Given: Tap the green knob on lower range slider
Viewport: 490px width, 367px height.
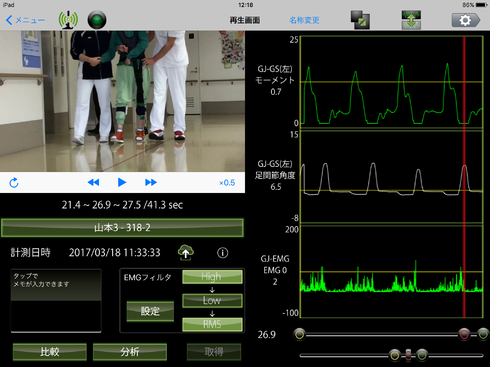Looking at the screenshot, I should click(x=422, y=355).
